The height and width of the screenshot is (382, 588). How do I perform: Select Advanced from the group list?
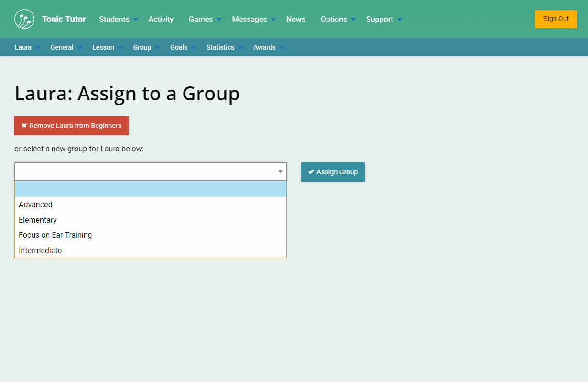[35, 204]
